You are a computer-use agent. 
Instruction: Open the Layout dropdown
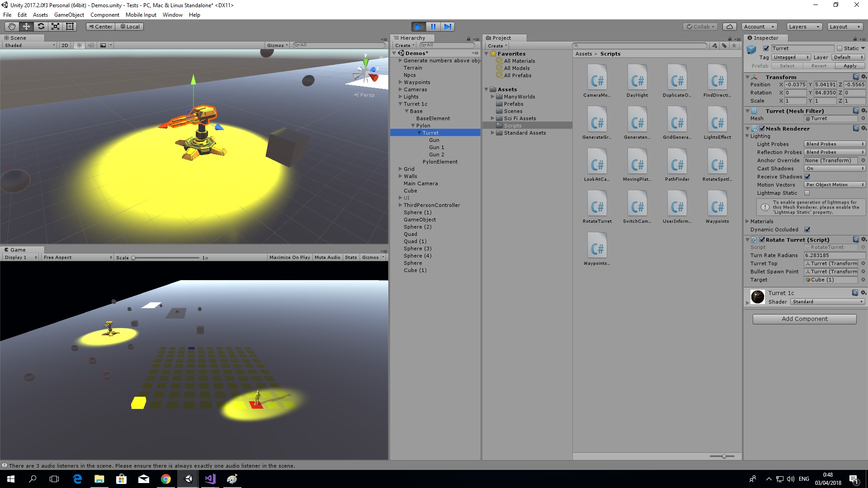844,27
